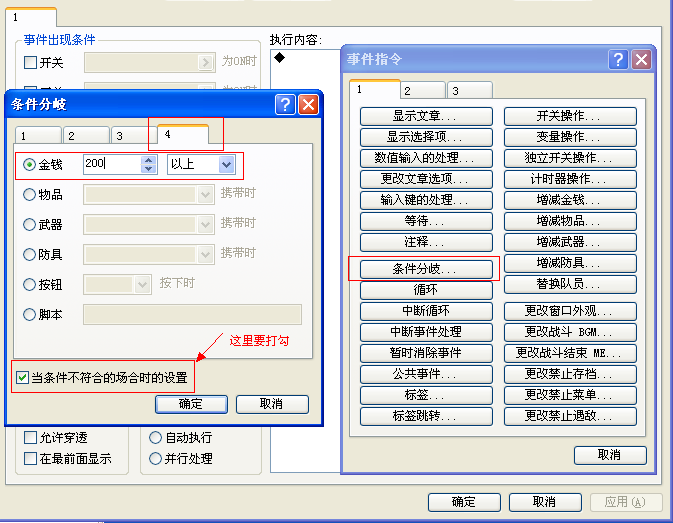Select the 武器 radio option
Screen dimensions: 673x523
(x=29, y=224)
